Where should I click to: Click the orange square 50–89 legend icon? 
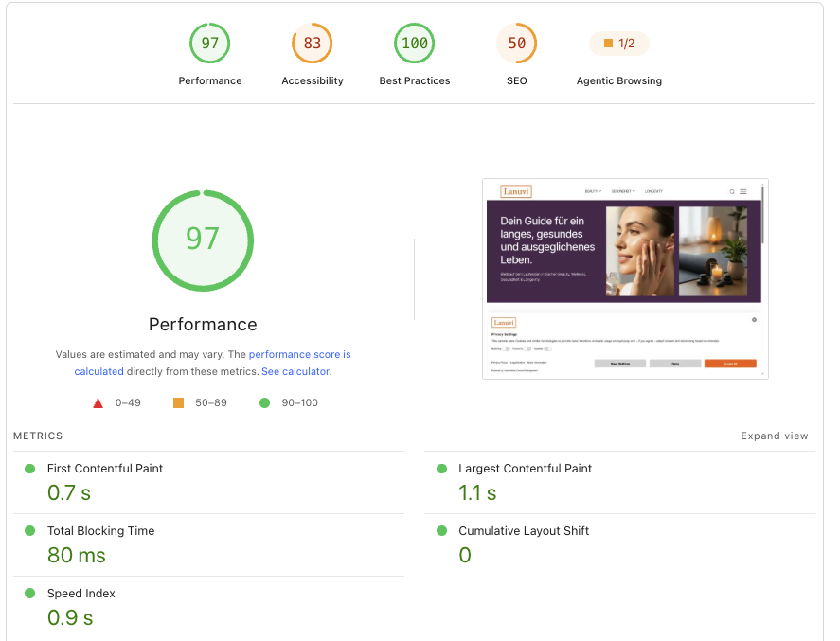pos(178,402)
